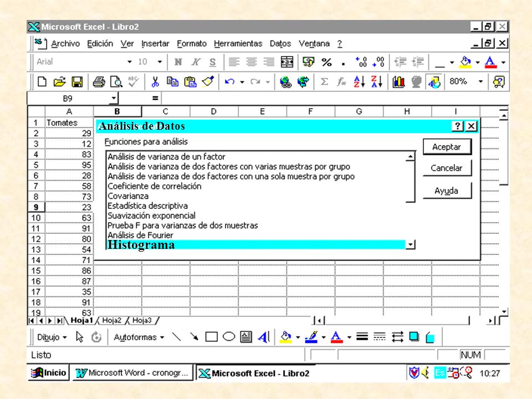Apply the blue line color in drawing toolbar
Screen dimensions: 532x399
[311, 337]
